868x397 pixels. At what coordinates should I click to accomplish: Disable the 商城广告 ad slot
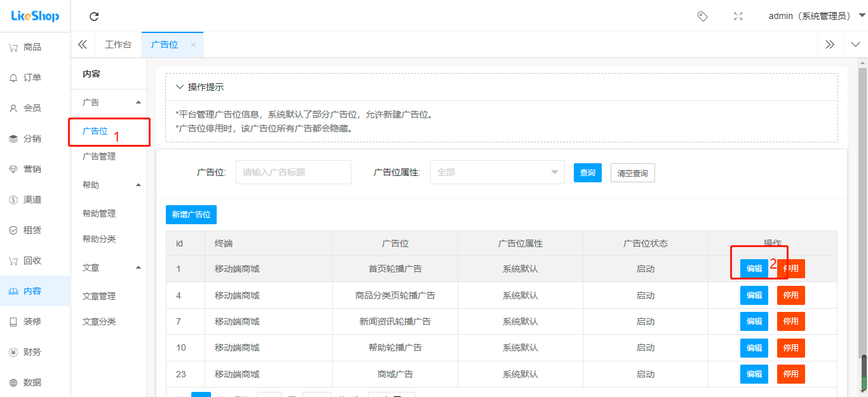point(791,374)
